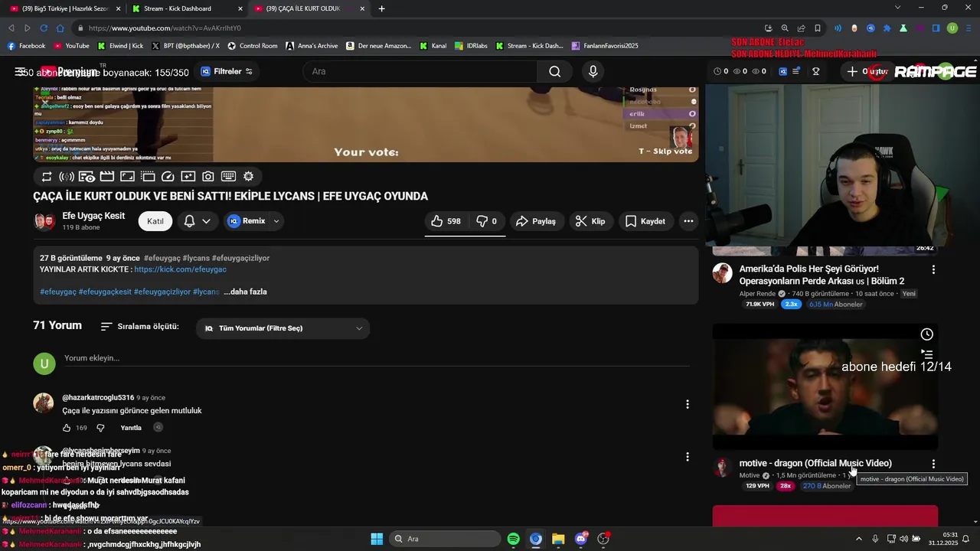Click the Klip clip button
This screenshot has width=980, height=551.
tap(590, 221)
